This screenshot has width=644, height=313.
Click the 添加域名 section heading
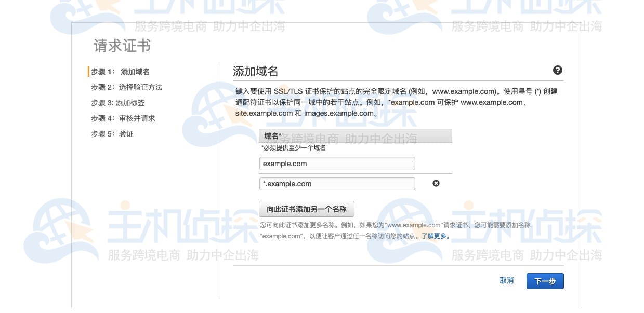tap(255, 71)
